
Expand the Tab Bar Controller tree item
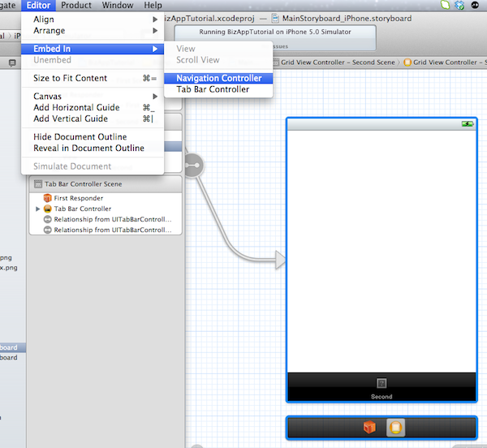37,209
